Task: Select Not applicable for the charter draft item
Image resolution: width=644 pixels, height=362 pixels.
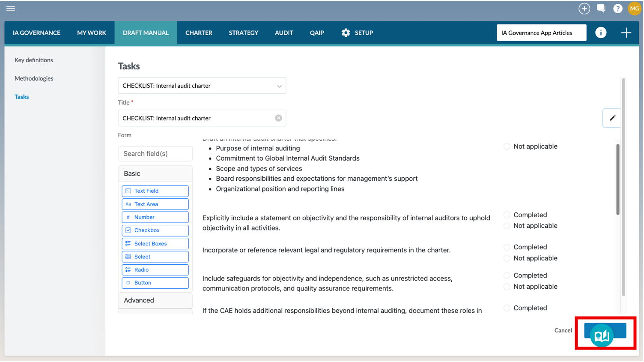Action: click(507, 147)
